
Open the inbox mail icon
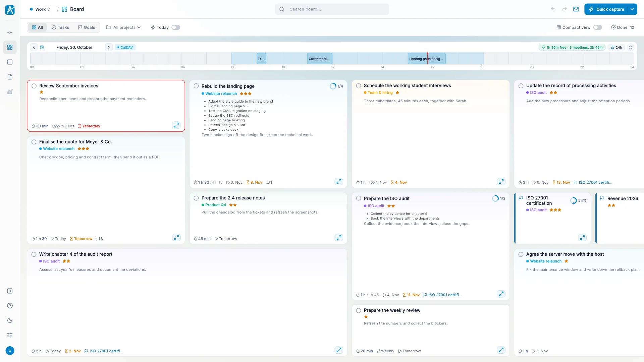[x=576, y=9]
